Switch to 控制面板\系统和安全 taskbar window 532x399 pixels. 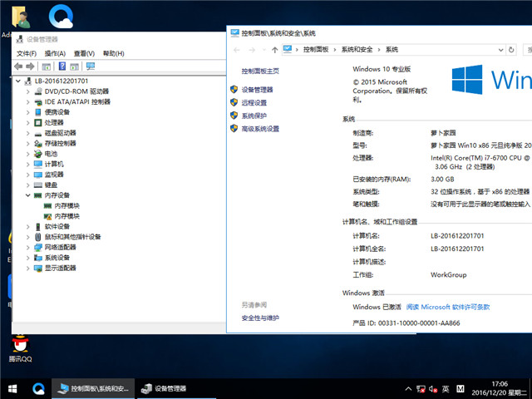point(93,388)
